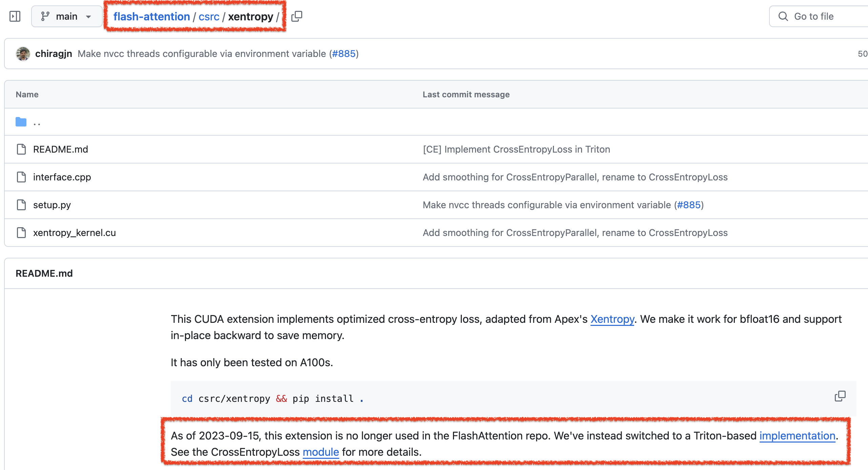The height and width of the screenshot is (470, 868).
Task: Follow the CrossEntropyLoss module link
Action: pyautogui.click(x=321, y=452)
